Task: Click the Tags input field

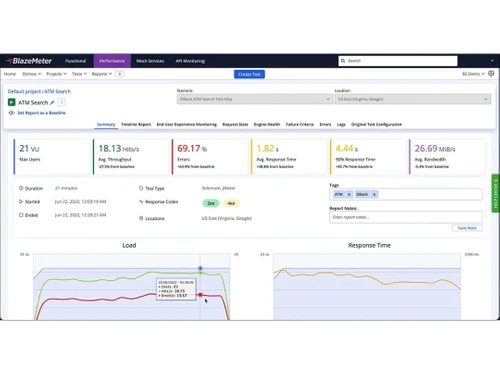Action: click(406, 194)
